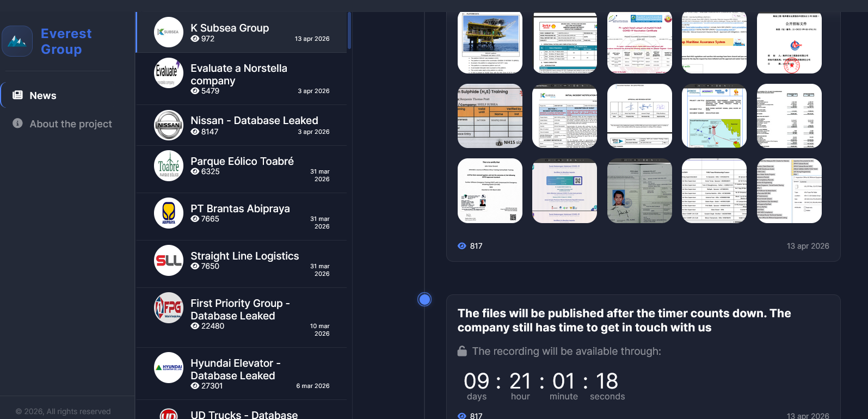The width and height of the screenshot is (868, 419).
Task: Open About the project page
Action: coord(70,124)
